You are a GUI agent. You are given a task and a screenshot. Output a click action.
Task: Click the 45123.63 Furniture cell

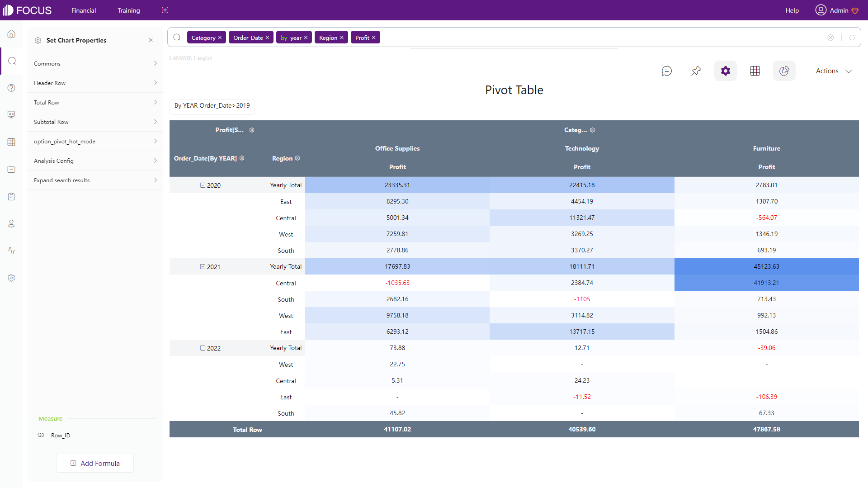click(767, 266)
